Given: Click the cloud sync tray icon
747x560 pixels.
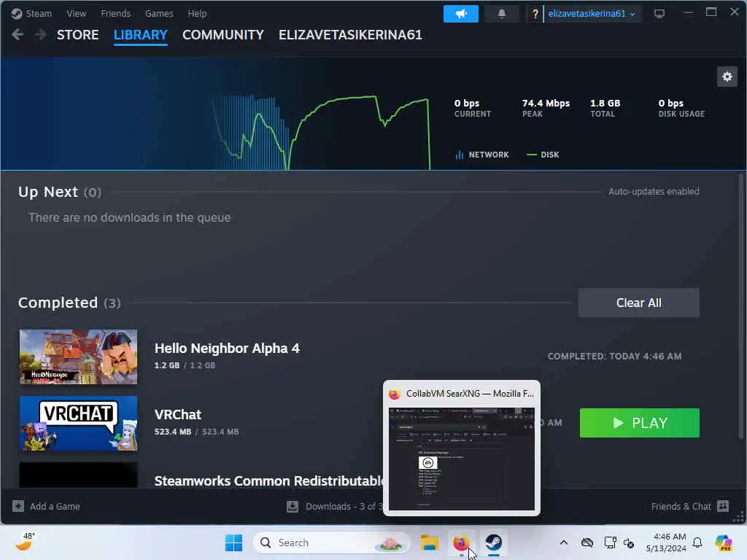Looking at the screenshot, I should tap(587, 542).
